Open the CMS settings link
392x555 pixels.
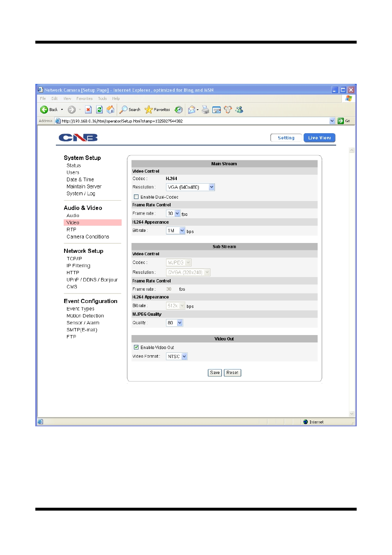coord(72,287)
